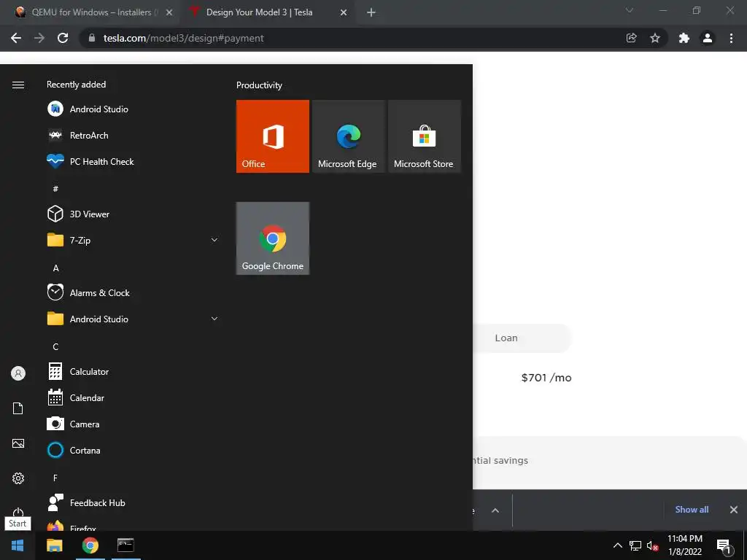Close the Tesla Model 3 tab
The height and width of the screenshot is (560, 747).
click(x=344, y=12)
